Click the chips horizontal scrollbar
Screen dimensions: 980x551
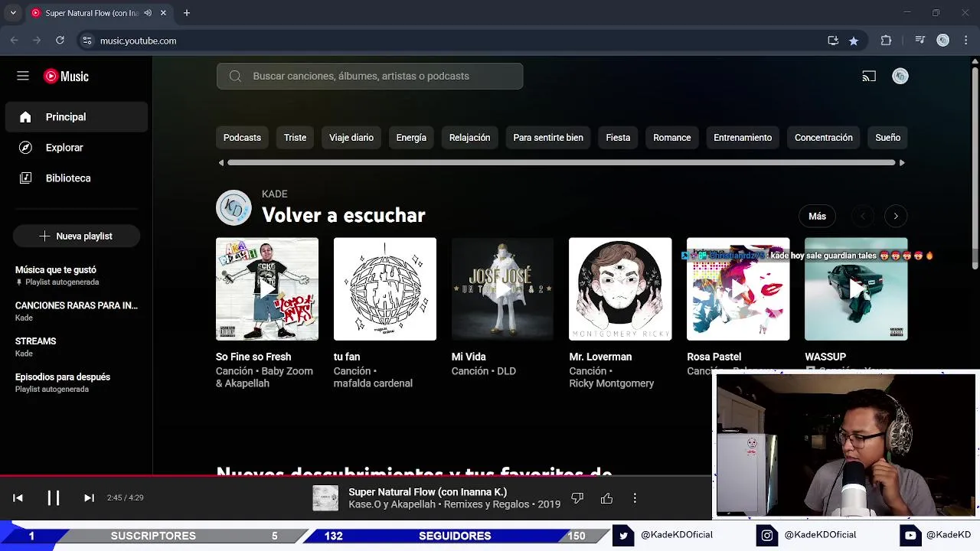[561, 162]
